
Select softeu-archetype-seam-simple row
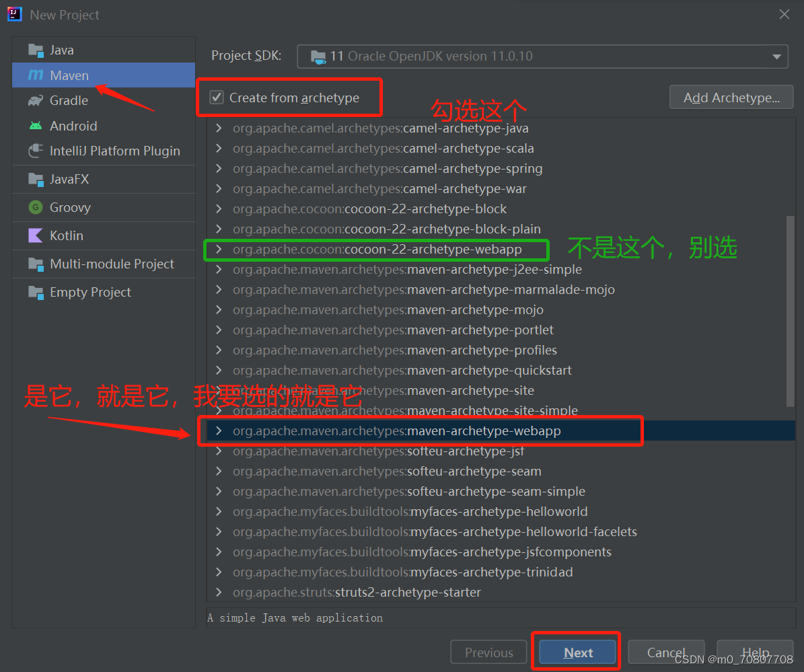tap(501, 492)
